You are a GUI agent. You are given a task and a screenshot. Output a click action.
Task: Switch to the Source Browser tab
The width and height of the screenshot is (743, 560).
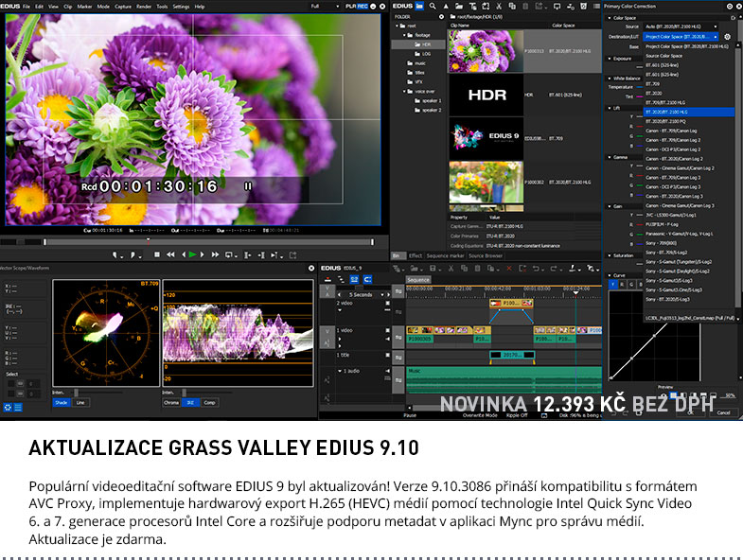[x=486, y=255]
